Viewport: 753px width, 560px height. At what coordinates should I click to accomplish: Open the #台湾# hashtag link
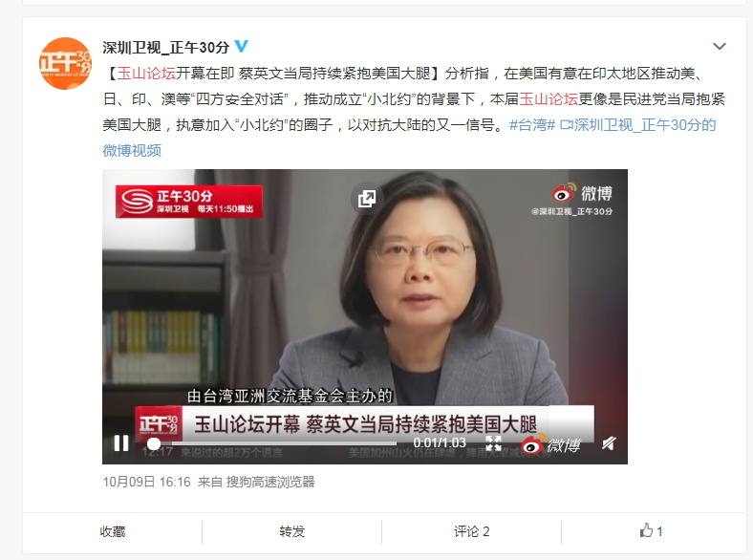click(x=532, y=125)
